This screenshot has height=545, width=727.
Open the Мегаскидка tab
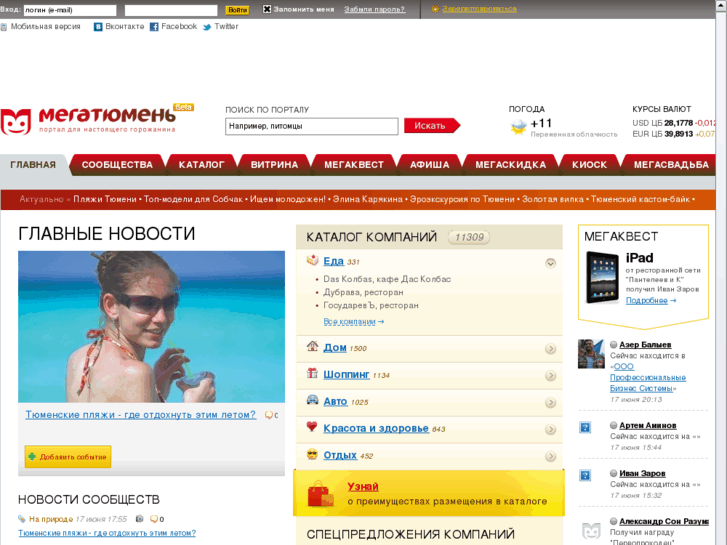[510, 165]
